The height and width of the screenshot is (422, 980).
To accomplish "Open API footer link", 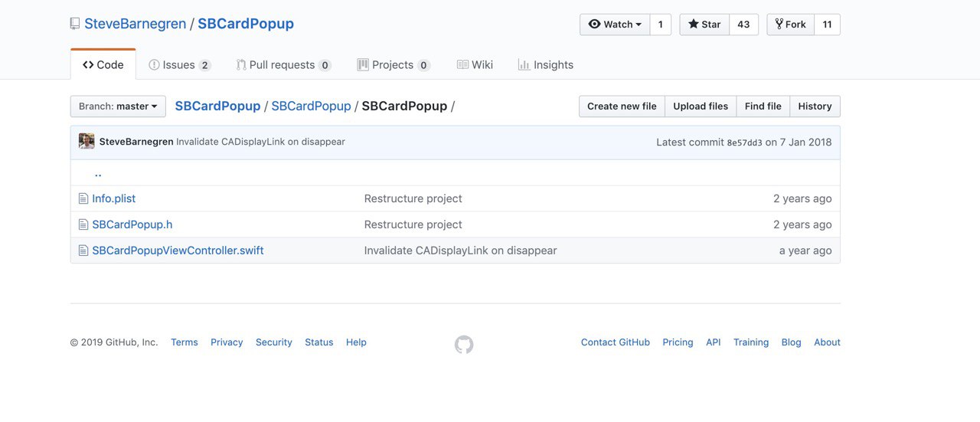I will click(x=714, y=342).
